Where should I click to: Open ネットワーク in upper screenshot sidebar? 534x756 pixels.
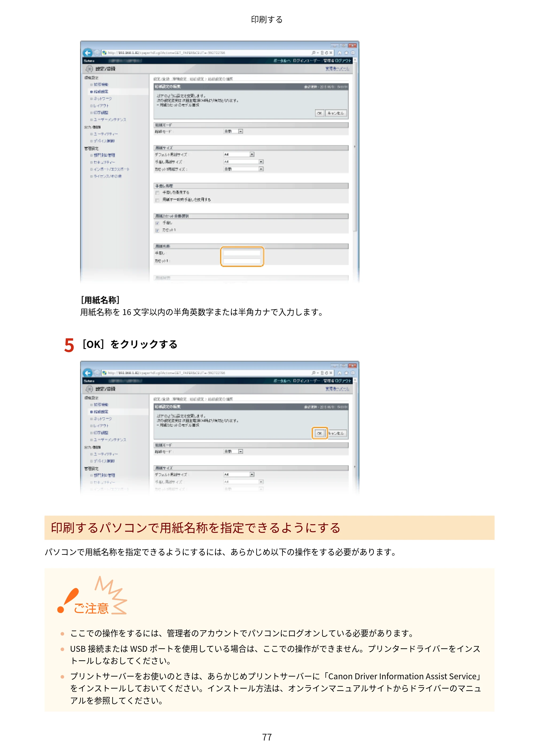pos(103,99)
